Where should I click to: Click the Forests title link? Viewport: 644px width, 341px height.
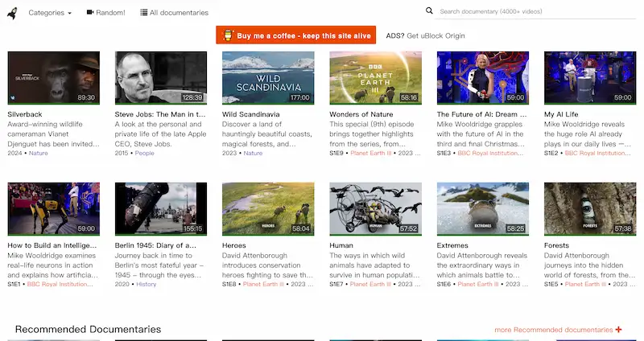click(x=556, y=245)
